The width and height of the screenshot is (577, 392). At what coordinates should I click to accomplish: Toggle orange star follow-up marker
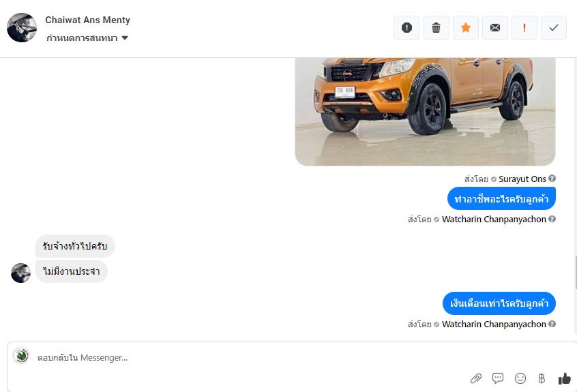coord(466,27)
